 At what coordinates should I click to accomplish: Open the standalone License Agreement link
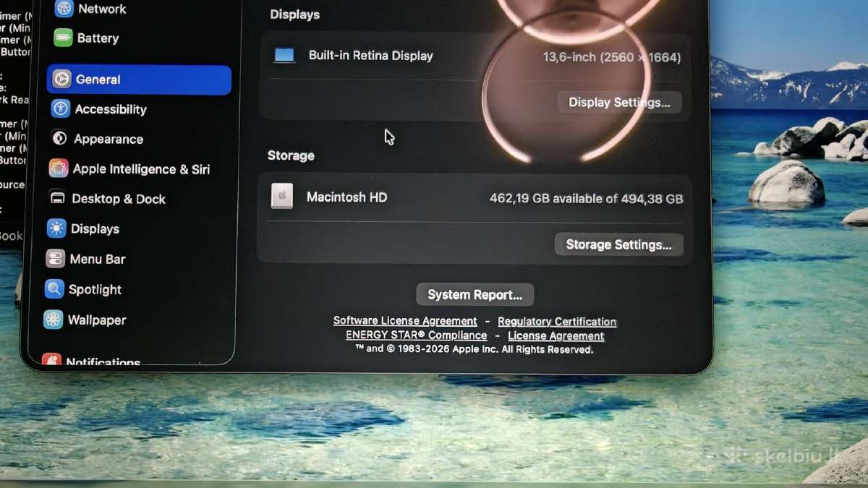pyautogui.click(x=556, y=336)
